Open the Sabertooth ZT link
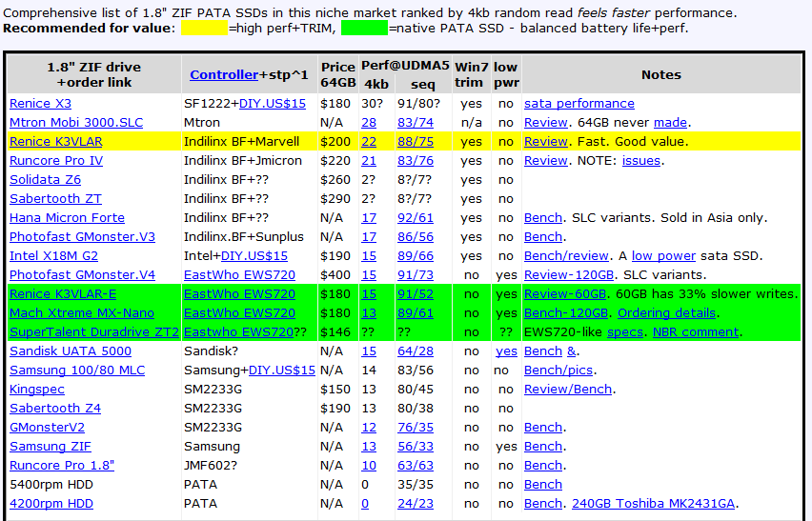Image resolution: width=812 pixels, height=521 pixels. click(x=55, y=199)
